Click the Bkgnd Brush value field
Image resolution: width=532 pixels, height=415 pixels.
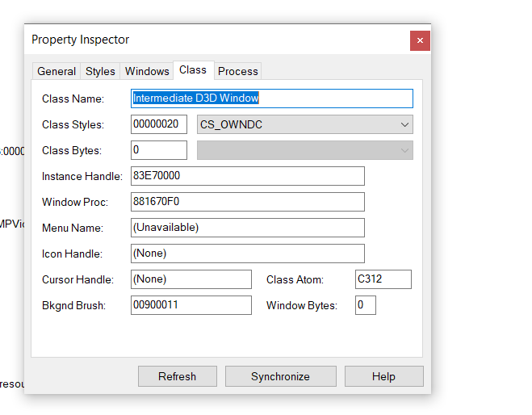coord(191,305)
